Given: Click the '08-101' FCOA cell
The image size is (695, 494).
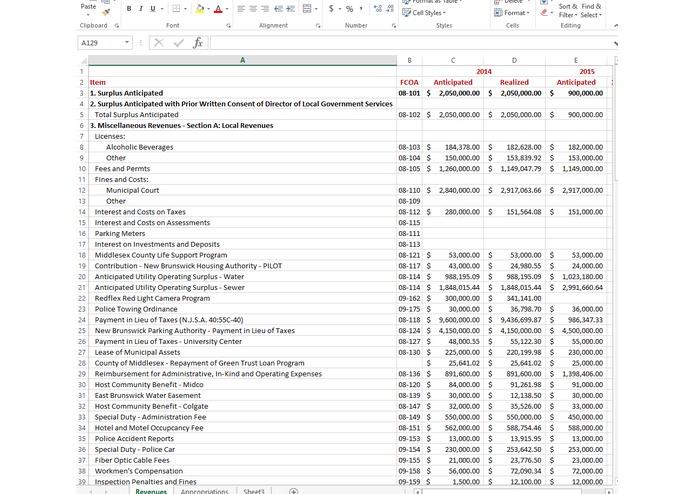Looking at the screenshot, I should [409, 93].
